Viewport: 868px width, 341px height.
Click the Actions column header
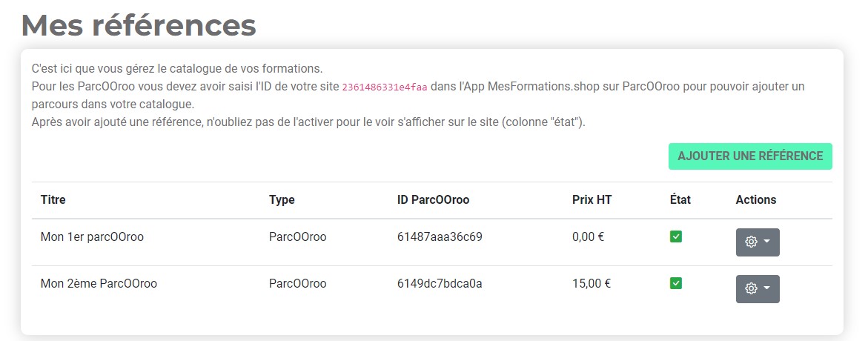[x=755, y=200]
